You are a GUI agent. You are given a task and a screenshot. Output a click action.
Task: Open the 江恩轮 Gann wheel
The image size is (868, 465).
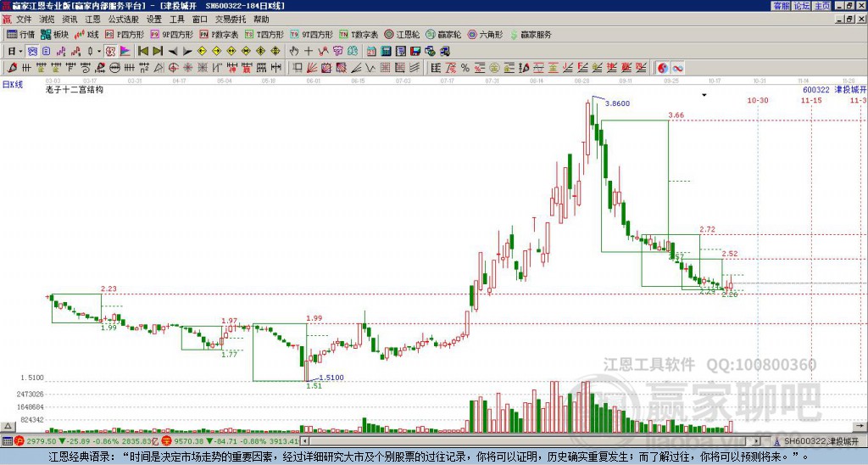pos(402,34)
